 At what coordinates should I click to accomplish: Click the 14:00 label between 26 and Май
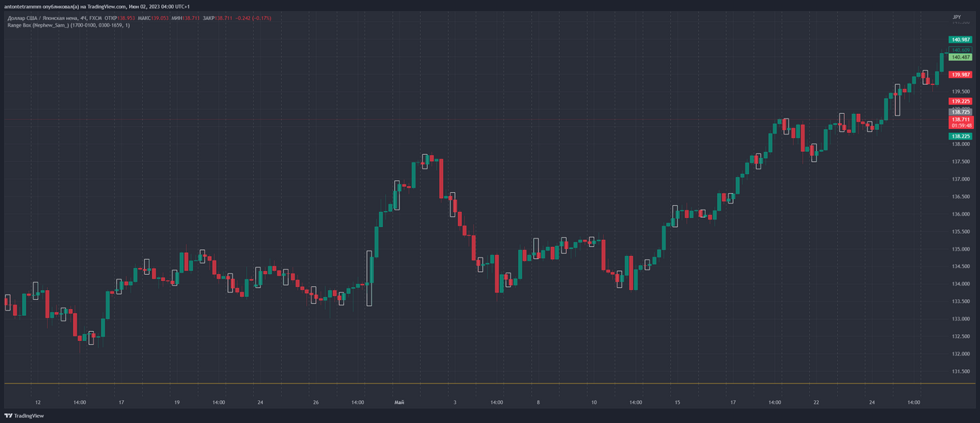(358, 402)
